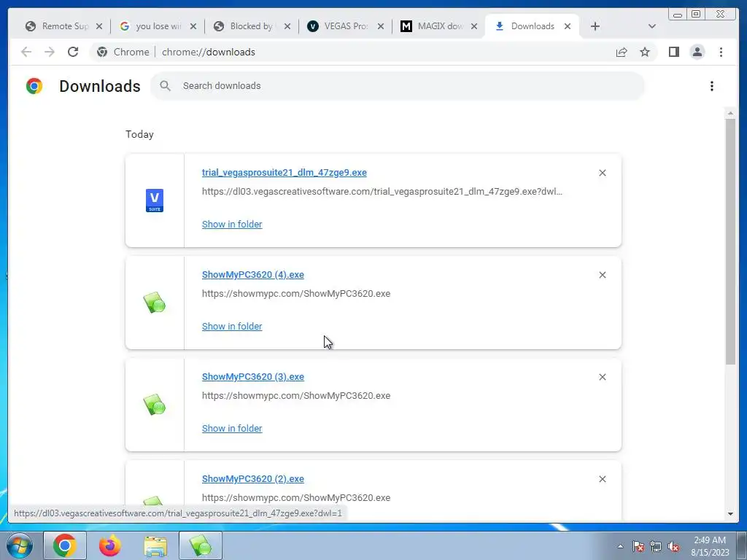
Task: Click the network tray icon
Action: (656, 546)
